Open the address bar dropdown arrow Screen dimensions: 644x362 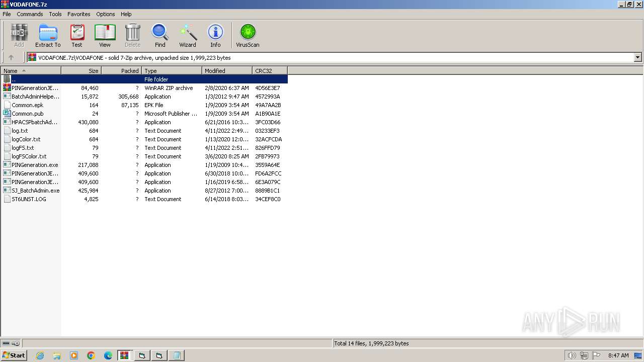[637, 57]
